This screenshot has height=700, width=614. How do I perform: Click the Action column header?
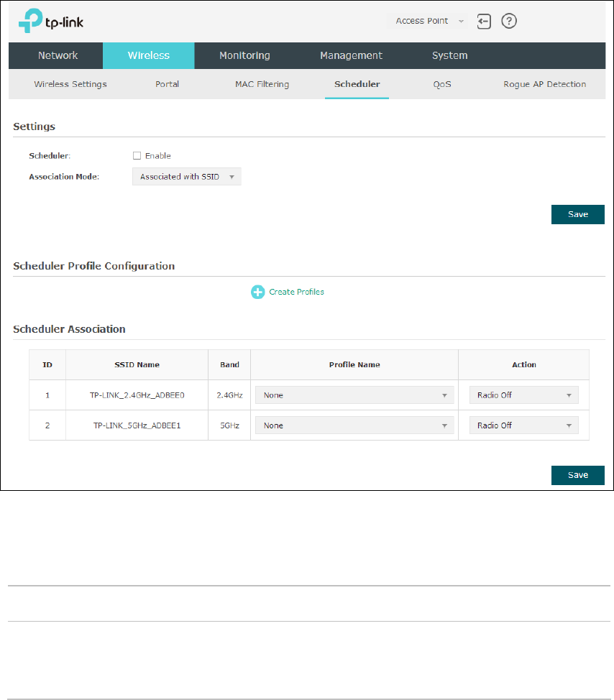524,364
